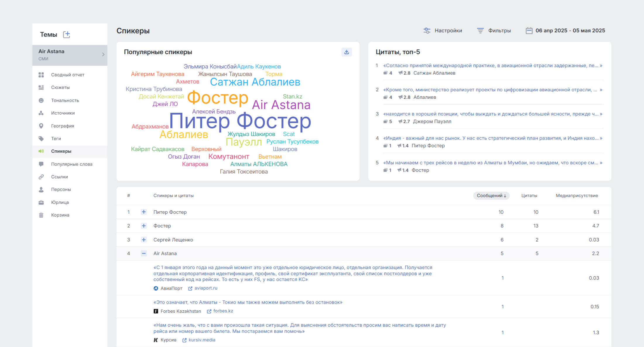Click the Тональность smiley icon

41,100
